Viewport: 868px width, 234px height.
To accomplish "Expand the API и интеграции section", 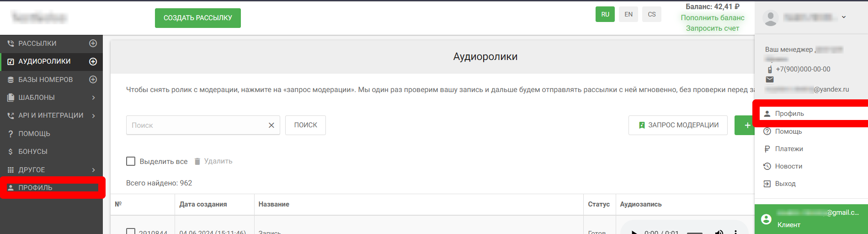I will (93, 115).
